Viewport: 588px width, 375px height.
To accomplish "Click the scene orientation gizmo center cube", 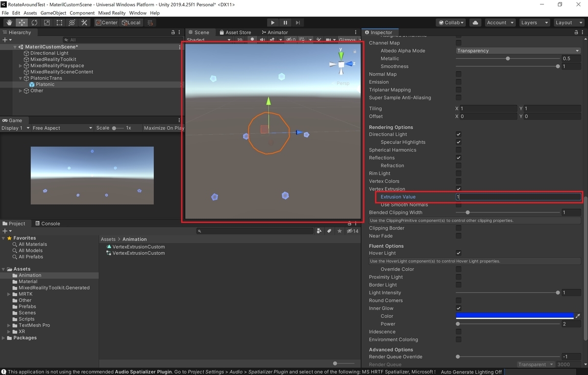I will click(342, 64).
